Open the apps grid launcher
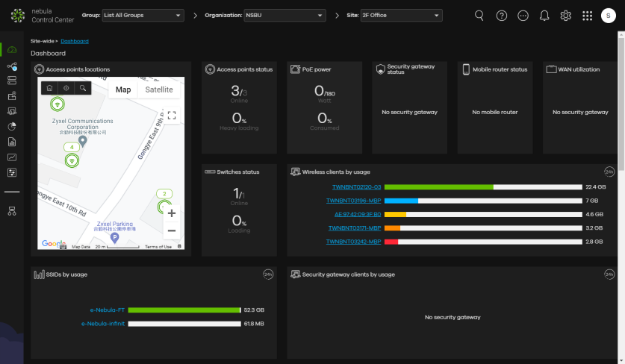This screenshot has height=364, width=625. (x=587, y=16)
